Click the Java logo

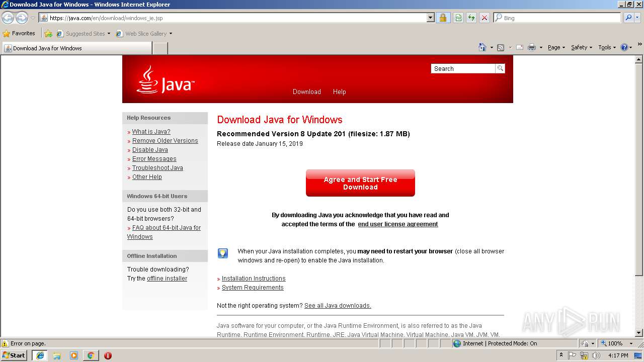pyautogui.click(x=165, y=80)
